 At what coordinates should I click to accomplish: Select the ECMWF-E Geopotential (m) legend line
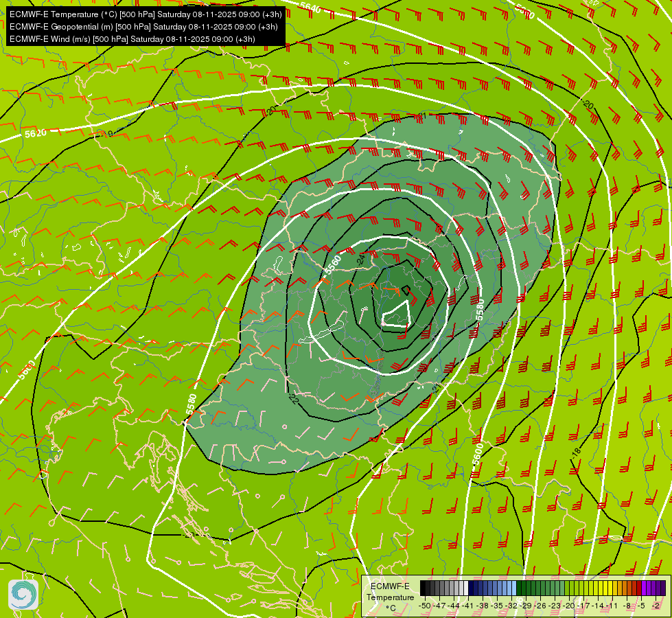[x=143, y=27]
